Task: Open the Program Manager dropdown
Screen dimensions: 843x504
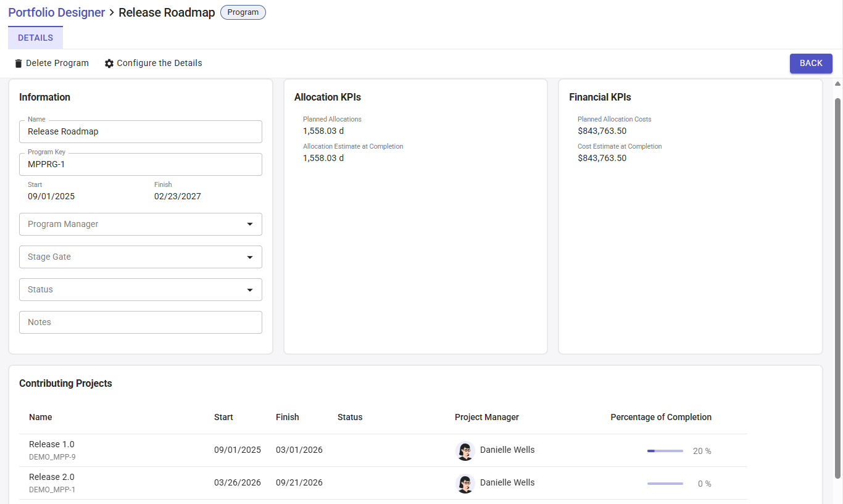Action: pyautogui.click(x=141, y=224)
